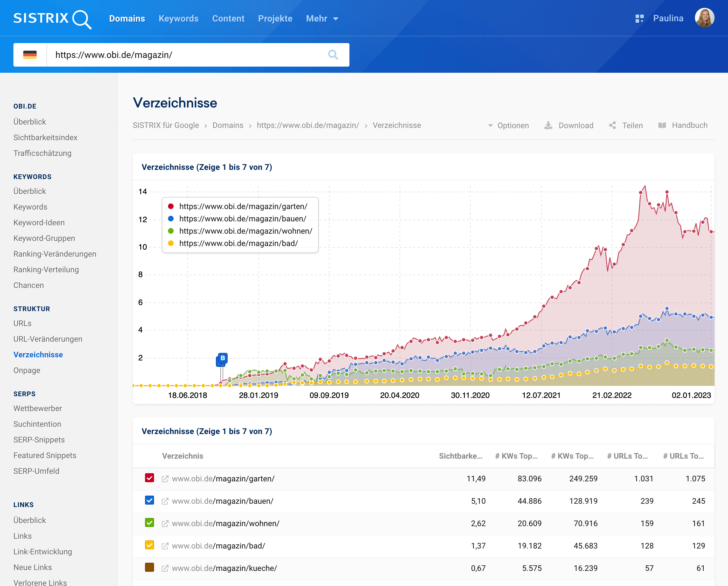Click the blue B event pin in chart

(223, 358)
